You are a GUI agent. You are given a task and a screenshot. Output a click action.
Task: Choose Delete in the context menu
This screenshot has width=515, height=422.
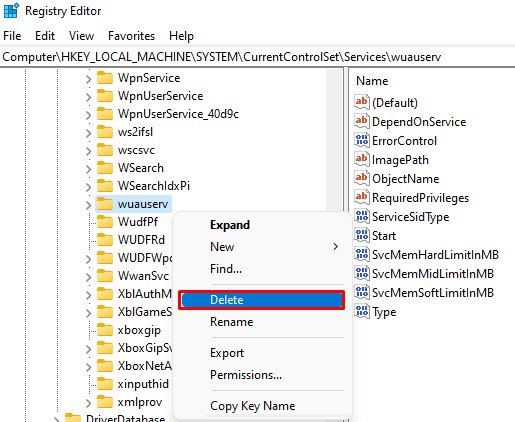pos(262,300)
